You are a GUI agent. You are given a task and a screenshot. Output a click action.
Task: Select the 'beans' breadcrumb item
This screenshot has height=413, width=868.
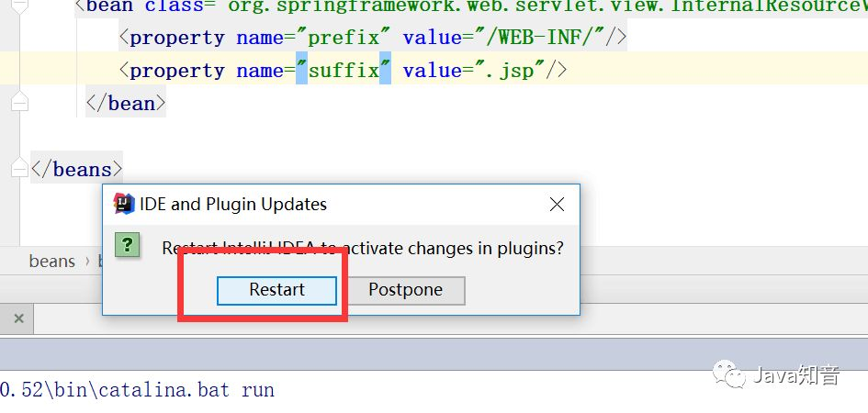(x=52, y=261)
